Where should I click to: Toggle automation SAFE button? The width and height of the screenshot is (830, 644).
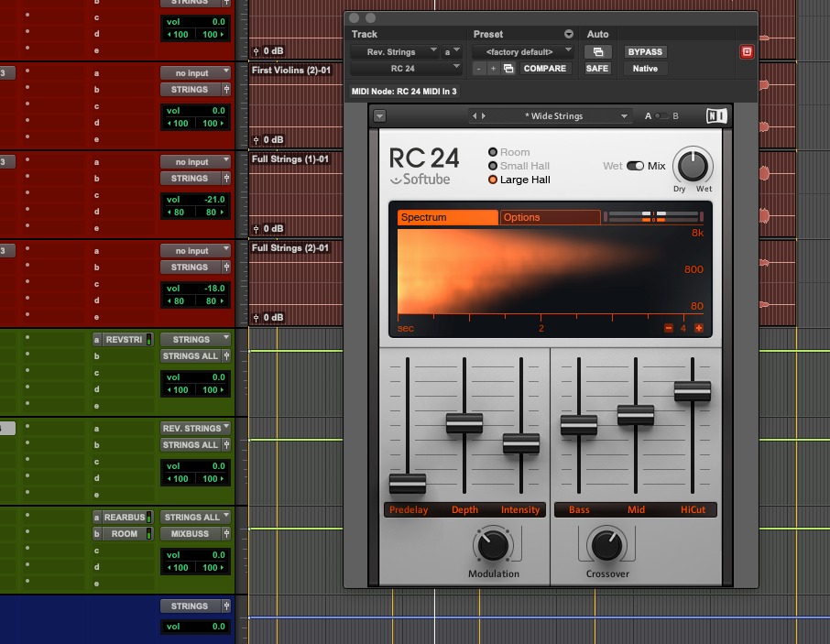coord(597,69)
